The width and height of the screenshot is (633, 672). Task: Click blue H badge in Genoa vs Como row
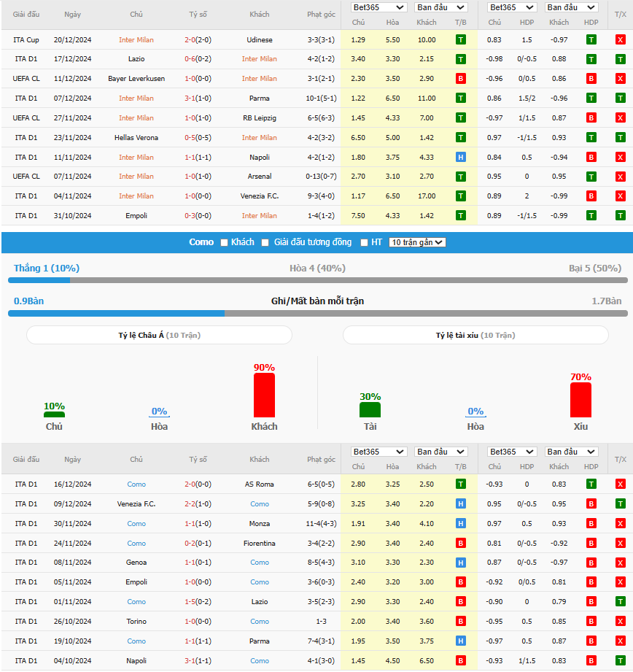tap(460, 563)
